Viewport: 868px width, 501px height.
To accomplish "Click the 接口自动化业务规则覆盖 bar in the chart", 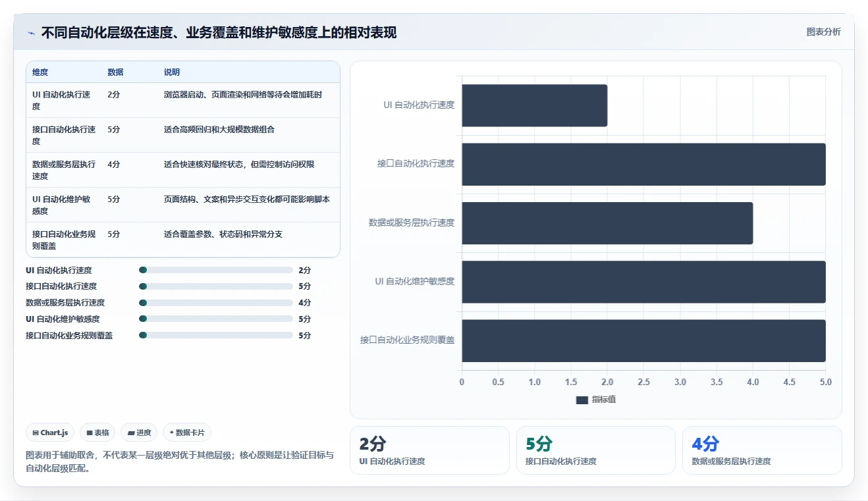I will 643,340.
